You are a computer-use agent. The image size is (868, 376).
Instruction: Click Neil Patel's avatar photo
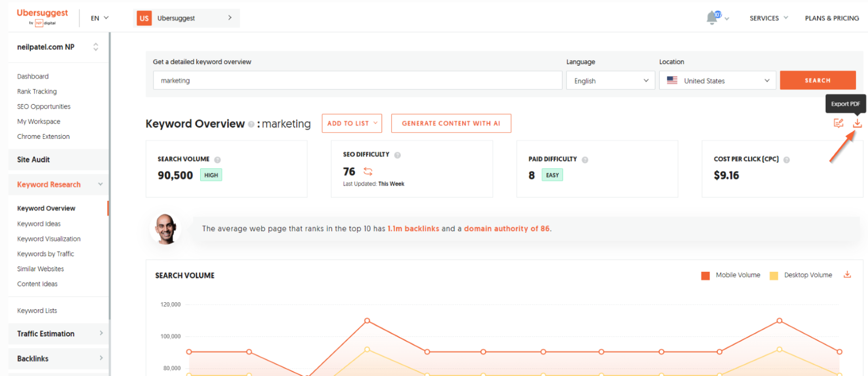point(165,229)
